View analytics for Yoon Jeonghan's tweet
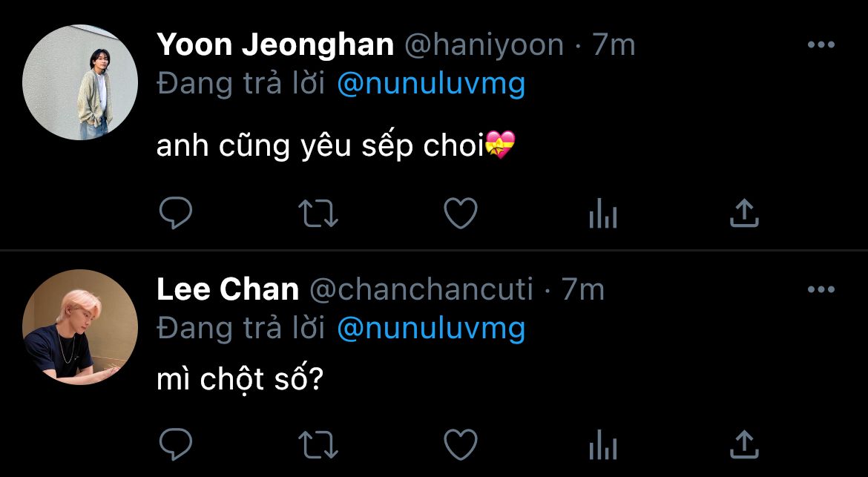The height and width of the screenshot is (477, 868). 602,215
